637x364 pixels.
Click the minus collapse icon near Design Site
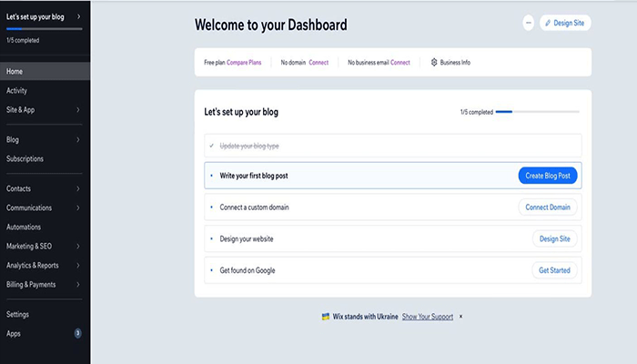(528, 23)
